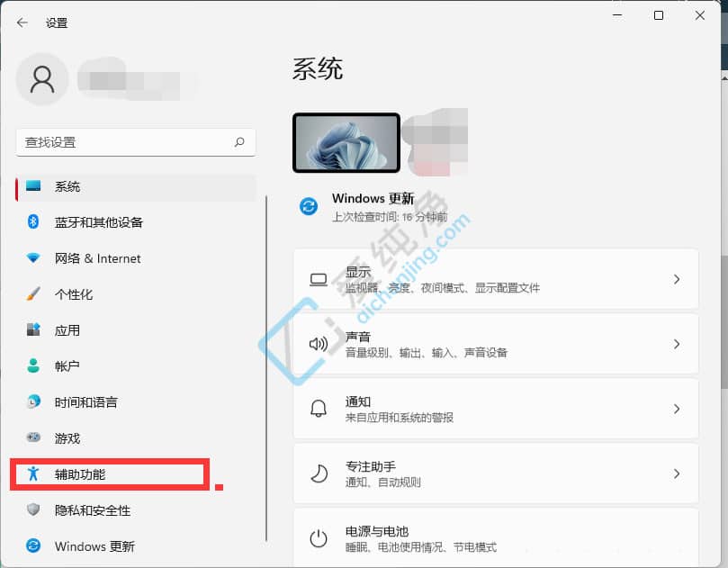This screenshot has width=728, height=568.
Task: Open 通知 settings card
Action: pyautogui.click(x=496, y=409)
